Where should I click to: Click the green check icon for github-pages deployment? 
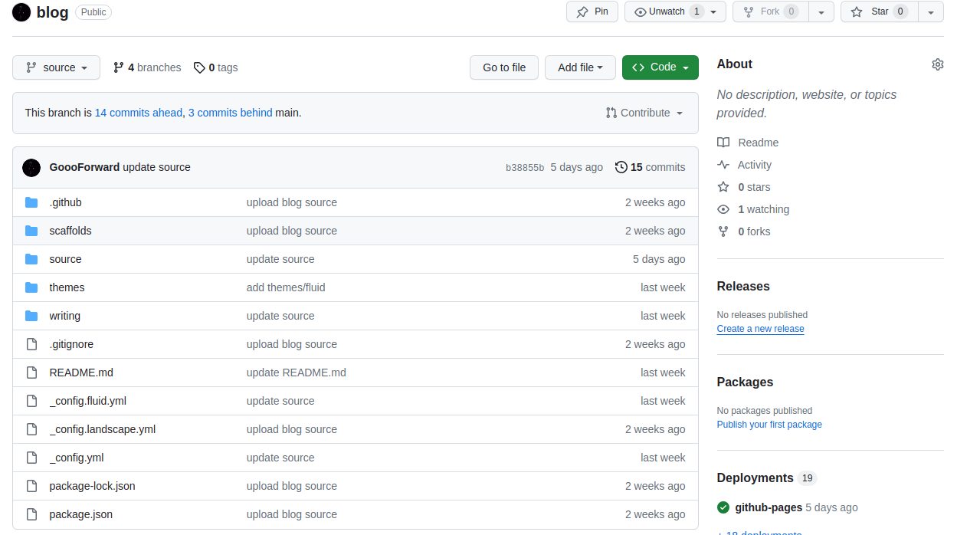coord(723,507)
